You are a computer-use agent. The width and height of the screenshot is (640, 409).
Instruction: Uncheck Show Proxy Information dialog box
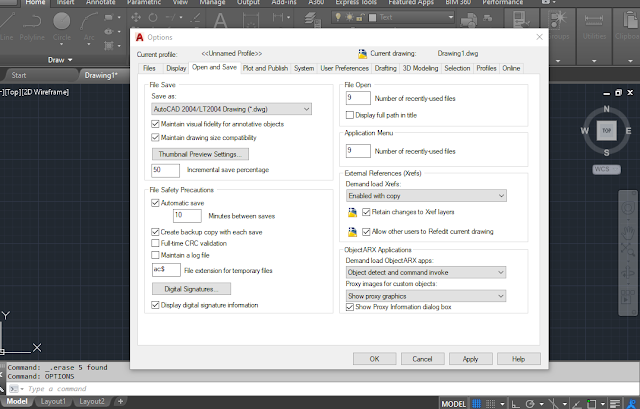tap(350, 307)
